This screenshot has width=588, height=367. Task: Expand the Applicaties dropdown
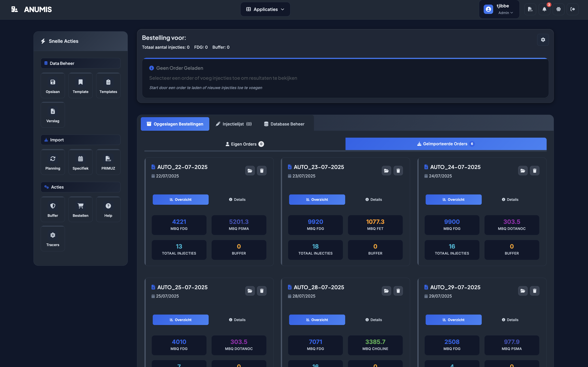(265, 9)
